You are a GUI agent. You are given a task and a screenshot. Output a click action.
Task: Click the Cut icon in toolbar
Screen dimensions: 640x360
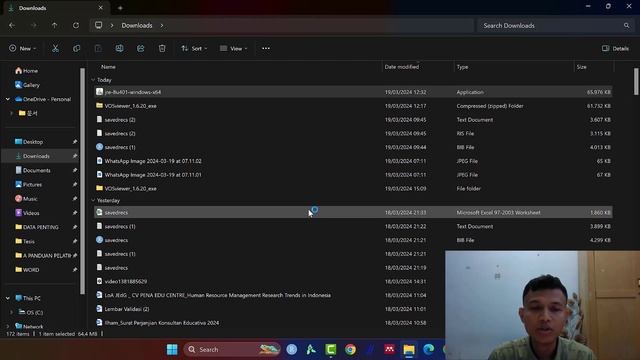point(55,49)
